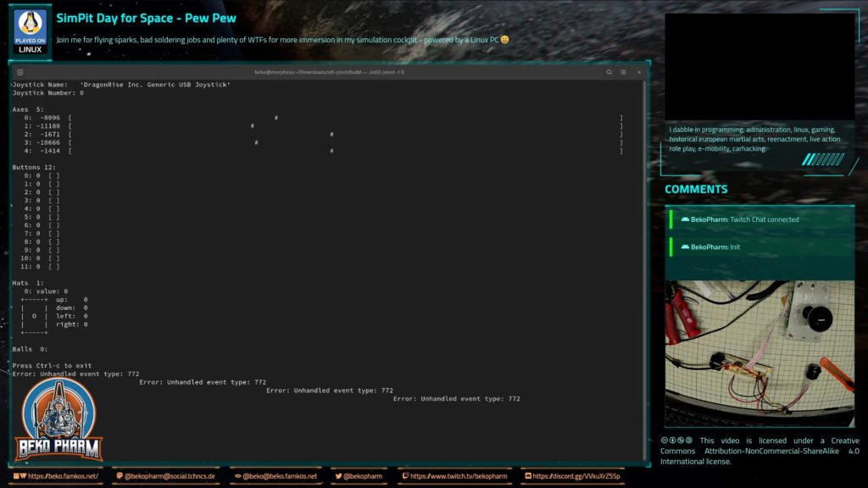868x488 pixels.
Task: Open the twitch.tv/bekopharm link
Action: coord(454,476)
